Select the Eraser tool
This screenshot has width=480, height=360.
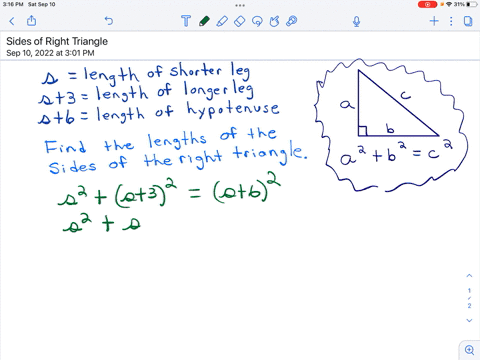(239, 21)
